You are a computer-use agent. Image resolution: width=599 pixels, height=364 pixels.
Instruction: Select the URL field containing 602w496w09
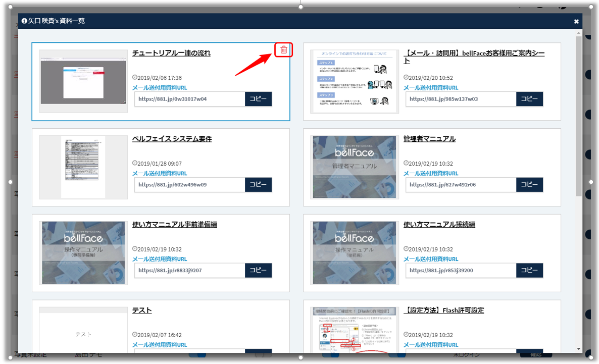[x=189, y=184]
